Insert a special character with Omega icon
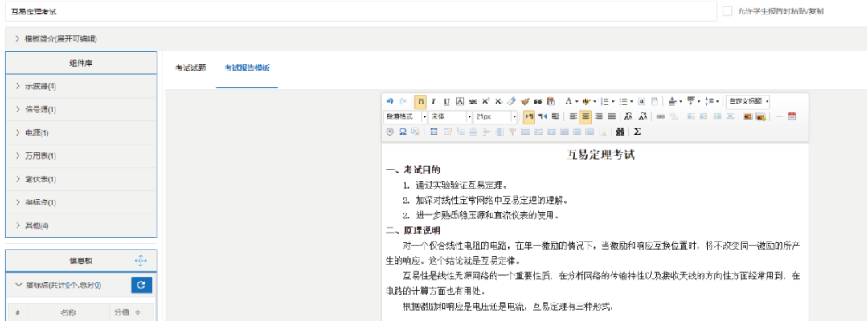Viewport: 868px width, 321px height. (x=403, y=131)
